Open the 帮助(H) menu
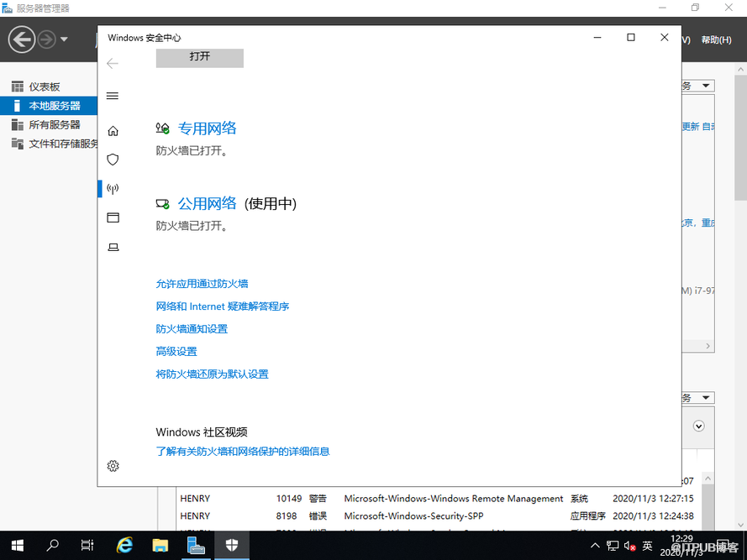Viewport: 747px width, 560px height. (x=715, y=39)
